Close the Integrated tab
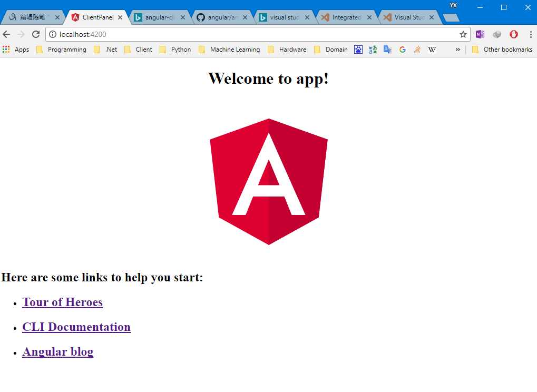 pos(369,17)
